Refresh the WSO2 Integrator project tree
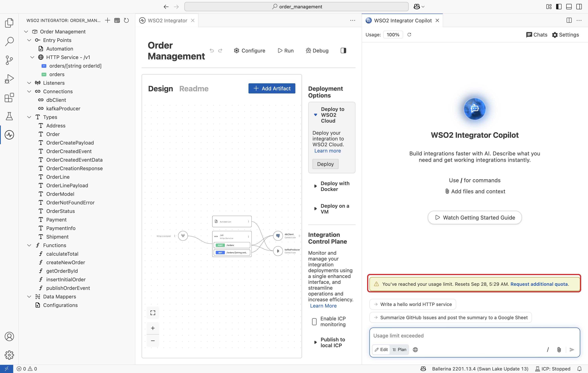 tap(126, 20)
